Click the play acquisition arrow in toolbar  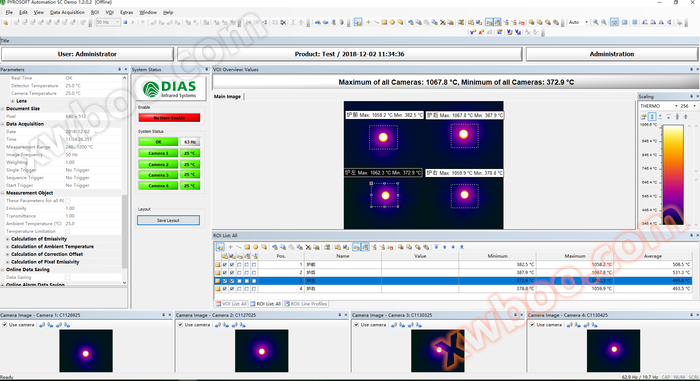[x=133, y=22]
